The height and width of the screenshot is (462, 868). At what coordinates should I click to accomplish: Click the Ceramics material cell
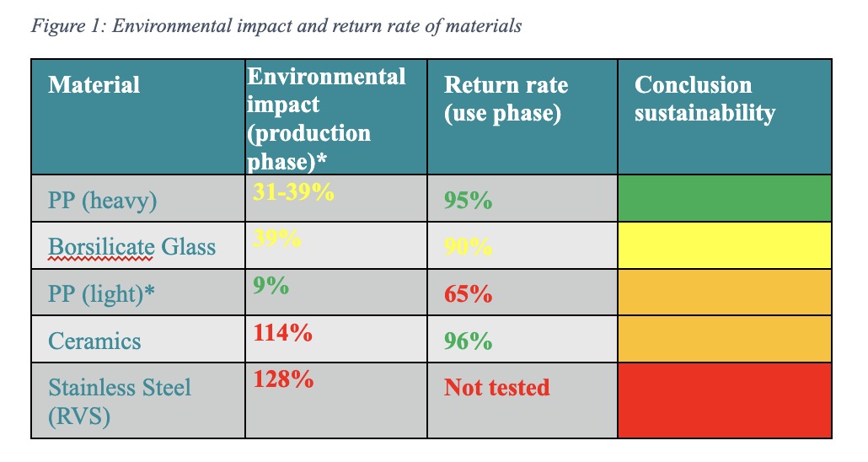tap(94, 341)
